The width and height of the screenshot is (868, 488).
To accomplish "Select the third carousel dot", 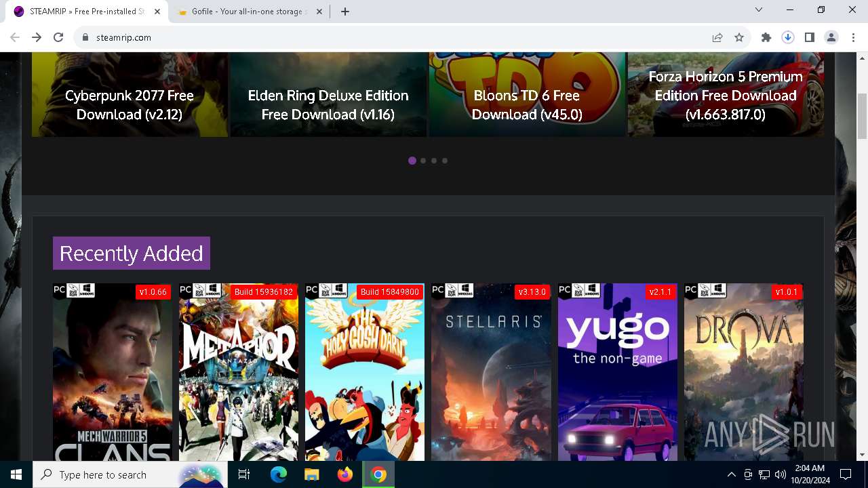I will click(x=434, y=161).
